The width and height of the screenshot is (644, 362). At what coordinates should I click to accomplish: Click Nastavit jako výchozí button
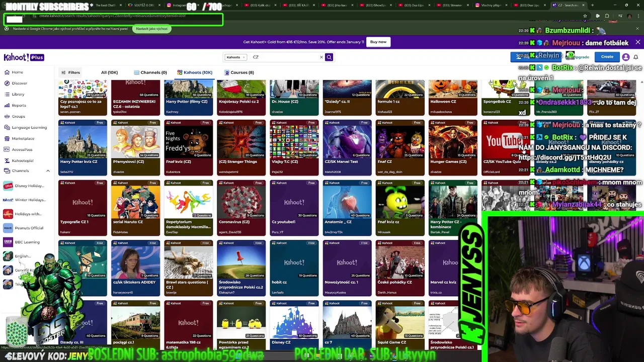[151, 29]
